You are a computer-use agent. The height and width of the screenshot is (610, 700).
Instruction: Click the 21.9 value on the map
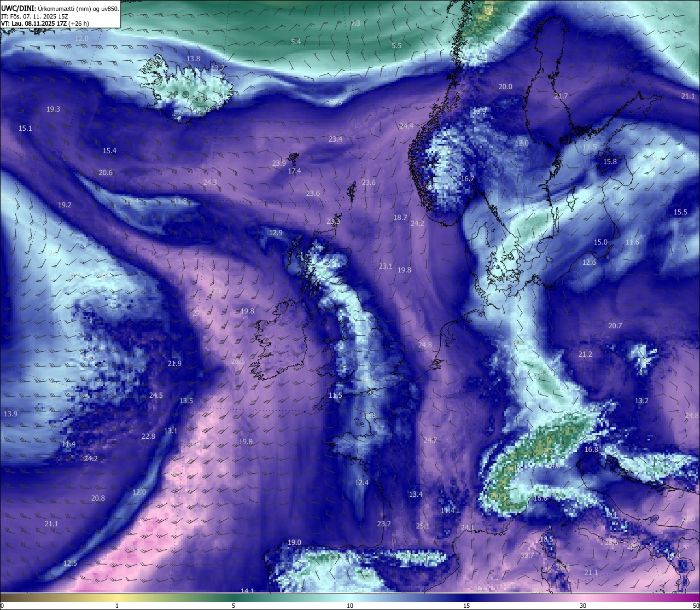click(x=174, y=364)
